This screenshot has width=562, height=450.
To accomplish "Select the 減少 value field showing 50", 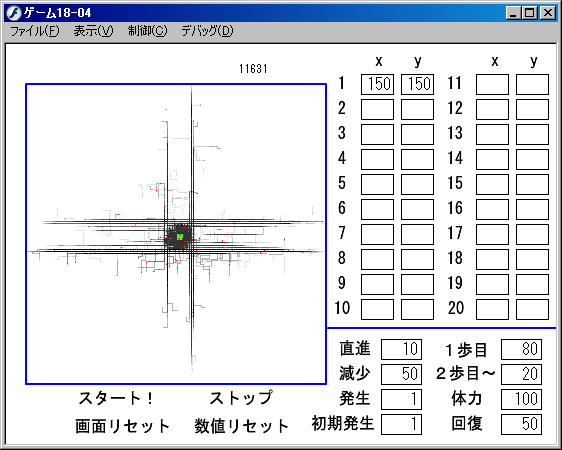I will [x=401, y=374].
